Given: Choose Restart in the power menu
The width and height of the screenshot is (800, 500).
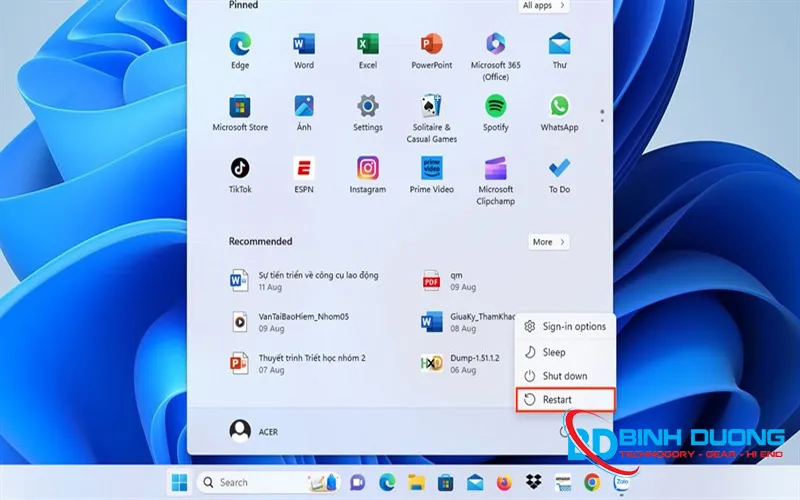Looking at the screenshot, I should pos(565,399).
